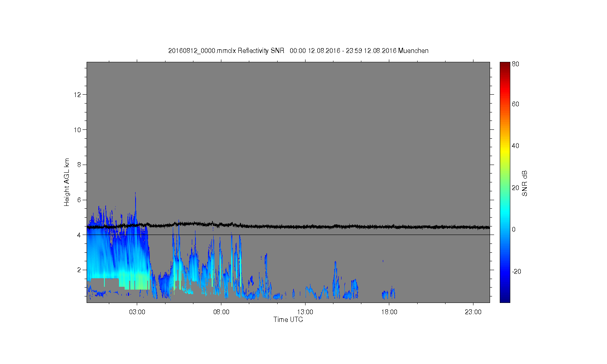607x364 pixels.
Task: Select the plot title containing '20160812_0000.mmclx Reflectivity SNR'
Action: click(298, 51)
